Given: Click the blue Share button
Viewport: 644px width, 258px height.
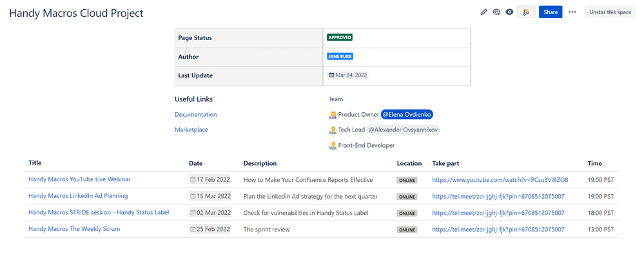Looking at the screenshot, I should pyautogui.click(x=551, y=12).
